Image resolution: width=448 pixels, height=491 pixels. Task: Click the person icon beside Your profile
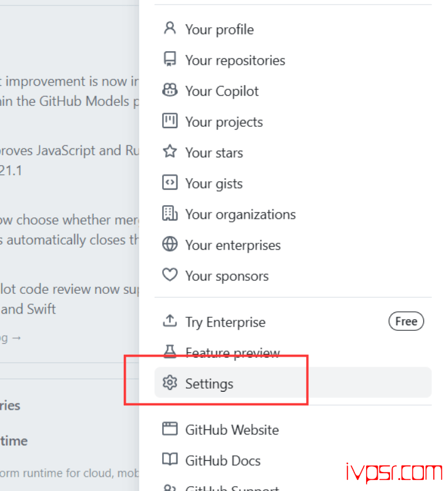click(169, 29)
